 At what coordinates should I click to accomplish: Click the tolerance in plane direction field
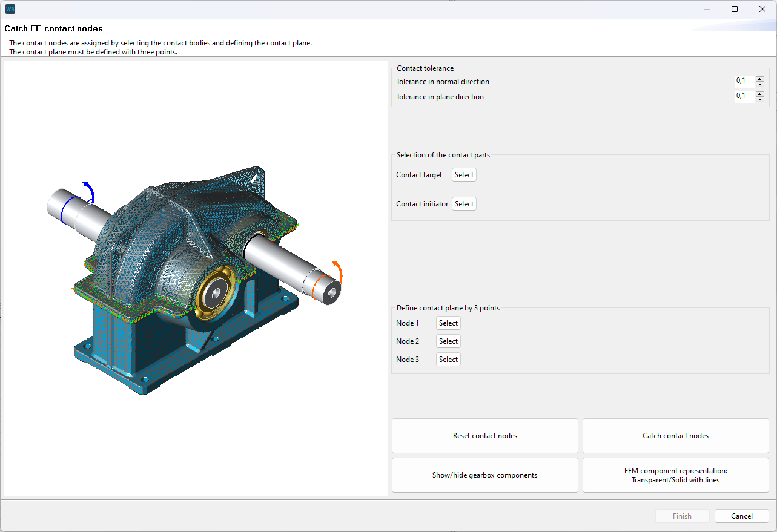click(744, 97)
